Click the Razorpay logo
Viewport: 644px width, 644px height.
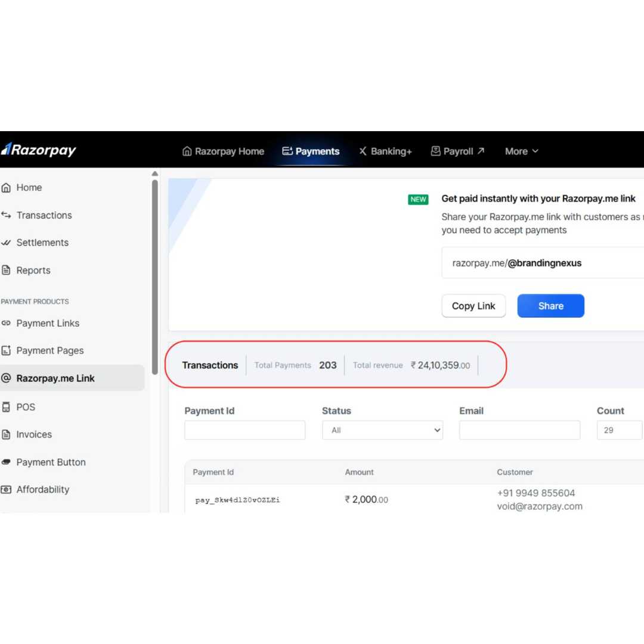coord(39,150)
